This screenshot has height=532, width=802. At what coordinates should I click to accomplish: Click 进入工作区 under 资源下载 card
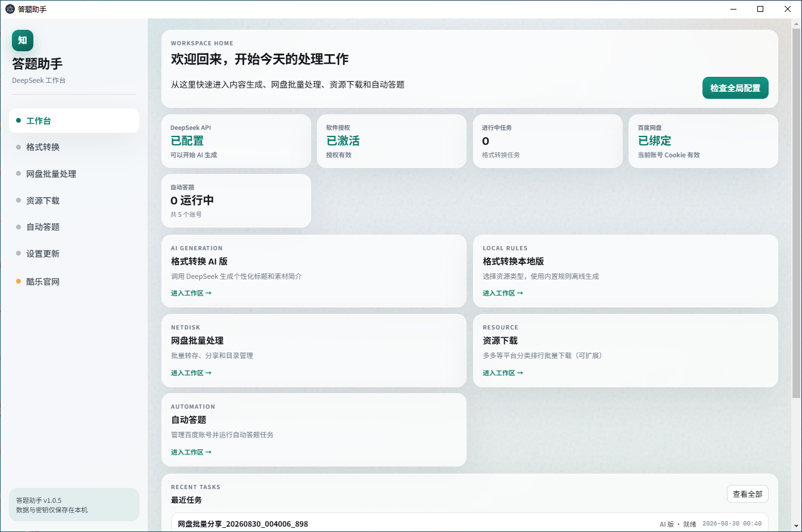pos(503,373)
